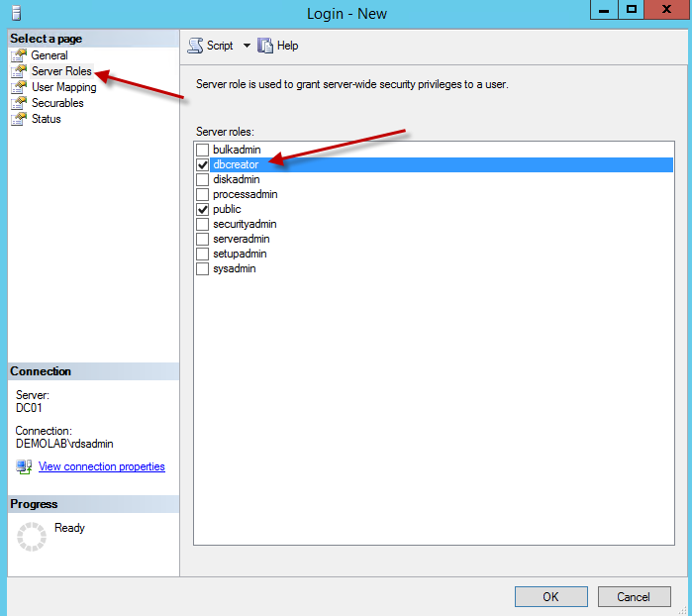
Task: Open the User Mapping page
Action: tap(63, 87)
